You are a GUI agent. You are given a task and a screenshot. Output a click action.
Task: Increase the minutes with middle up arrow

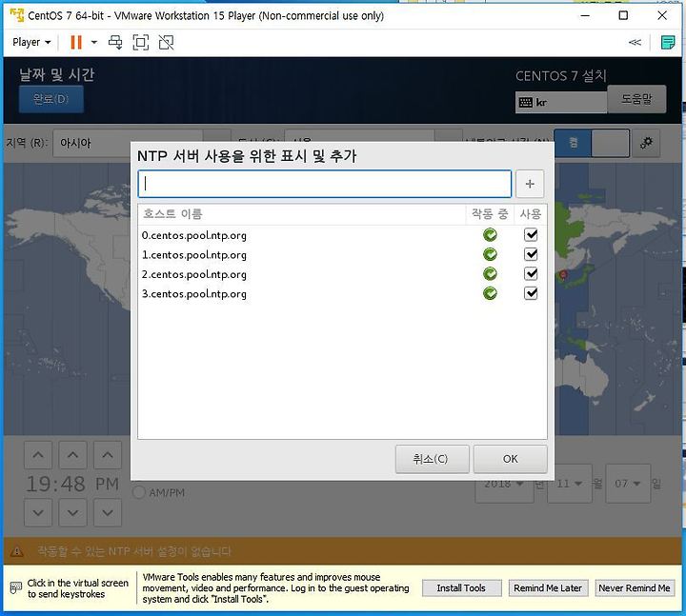click(73, 455)
